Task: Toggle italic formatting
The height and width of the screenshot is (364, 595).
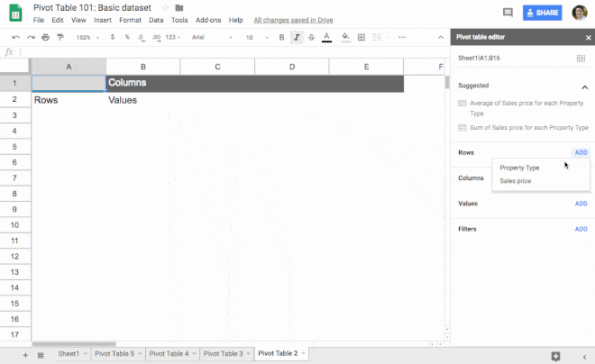Action: point(297,37)
